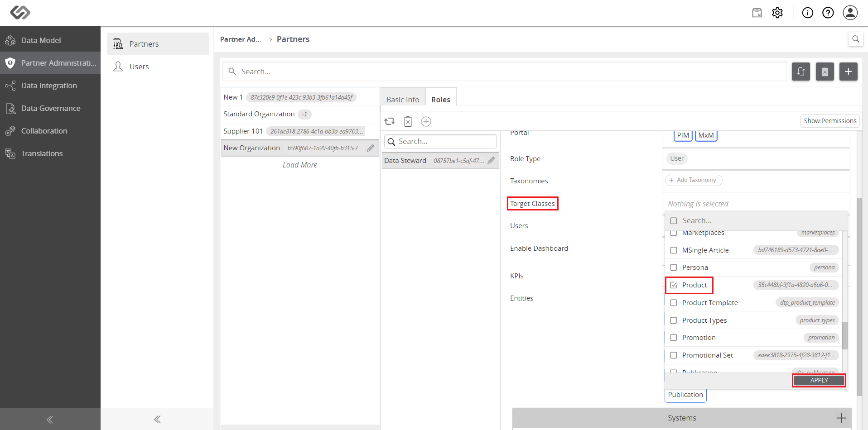The width and height of the screenshot is (868, 430).
Task: Open the help question mark icon
Action: tap(828, 13)
